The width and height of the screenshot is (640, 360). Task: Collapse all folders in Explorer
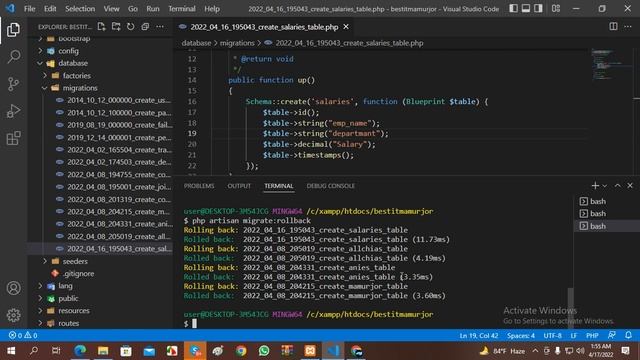145,27
